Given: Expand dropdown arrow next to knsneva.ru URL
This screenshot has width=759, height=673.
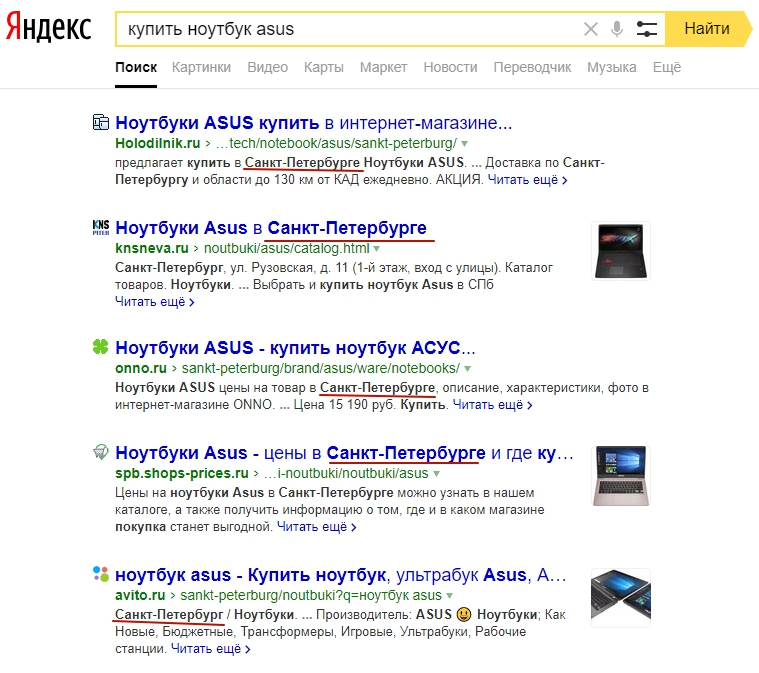Looking at the screenshot, I should coord(377,249).
